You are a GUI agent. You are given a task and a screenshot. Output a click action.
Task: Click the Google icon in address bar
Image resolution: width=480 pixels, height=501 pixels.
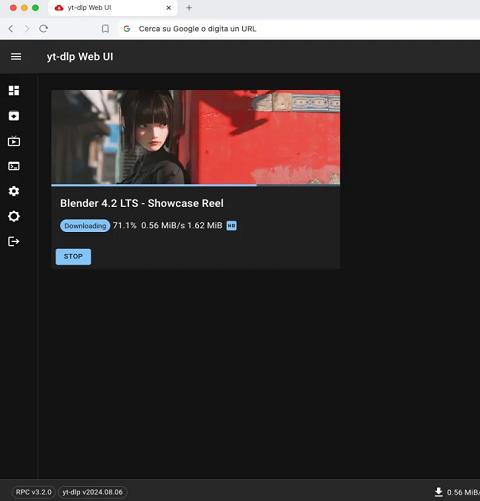coord(127,29)
